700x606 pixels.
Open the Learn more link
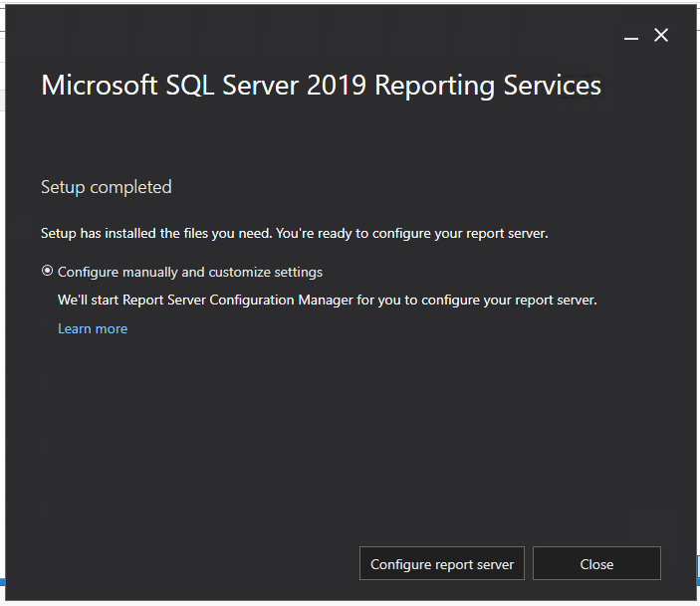tap(93, 329)
